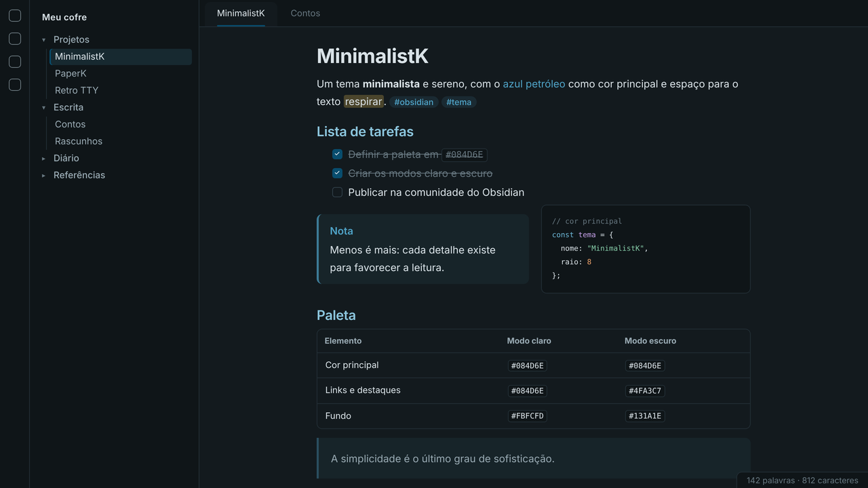The image size is (868, 488).
Task: Click the 'Fundo' table cell
Action: tap(338, 416)
